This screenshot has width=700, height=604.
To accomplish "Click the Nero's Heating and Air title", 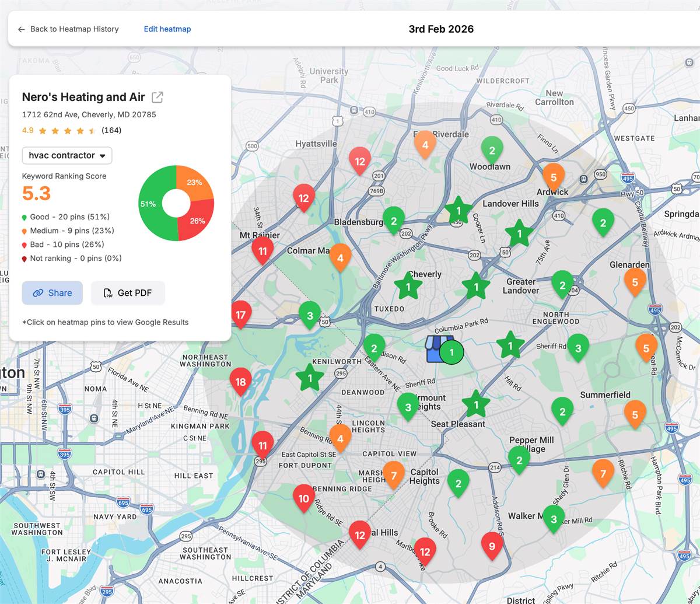I will point(83,97).
